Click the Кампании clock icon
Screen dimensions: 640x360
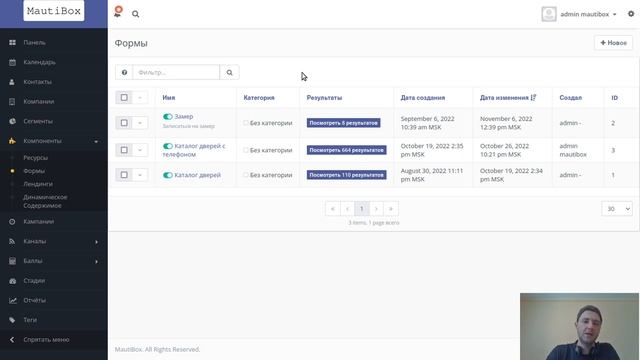pyautogui.click(x=12, y=222)
